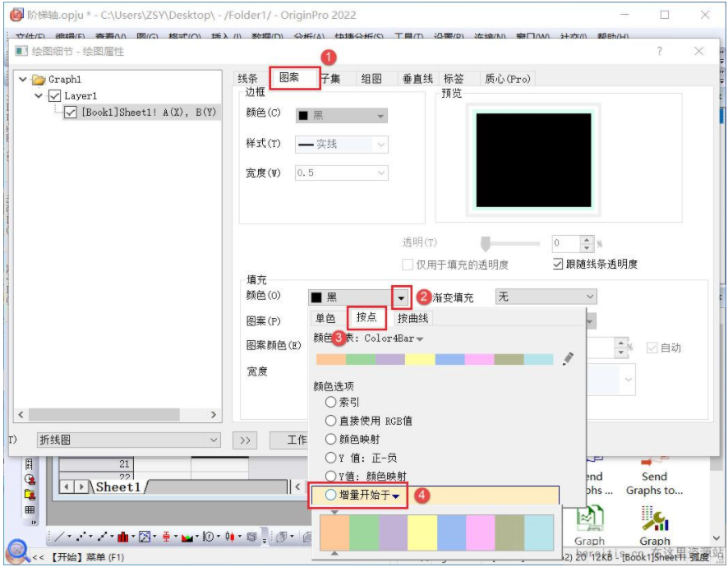Open the Line plot tool dropdown arrow

[x=69, y=537]
